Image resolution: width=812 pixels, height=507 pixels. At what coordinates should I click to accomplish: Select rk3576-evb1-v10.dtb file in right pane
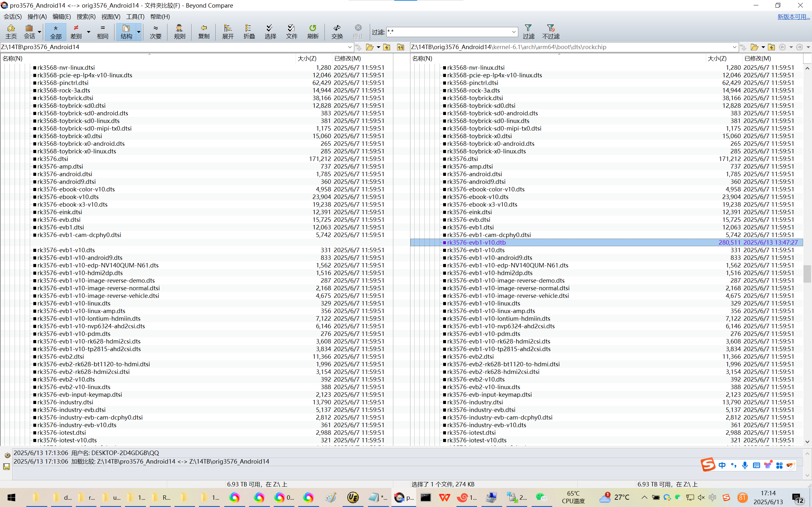click(x=476, y=242)
